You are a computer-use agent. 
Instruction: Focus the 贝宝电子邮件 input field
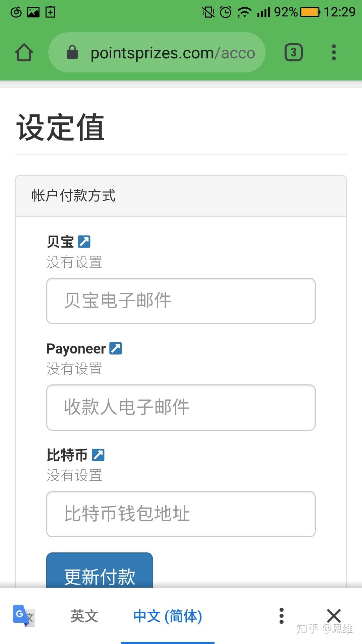[181, 301]
